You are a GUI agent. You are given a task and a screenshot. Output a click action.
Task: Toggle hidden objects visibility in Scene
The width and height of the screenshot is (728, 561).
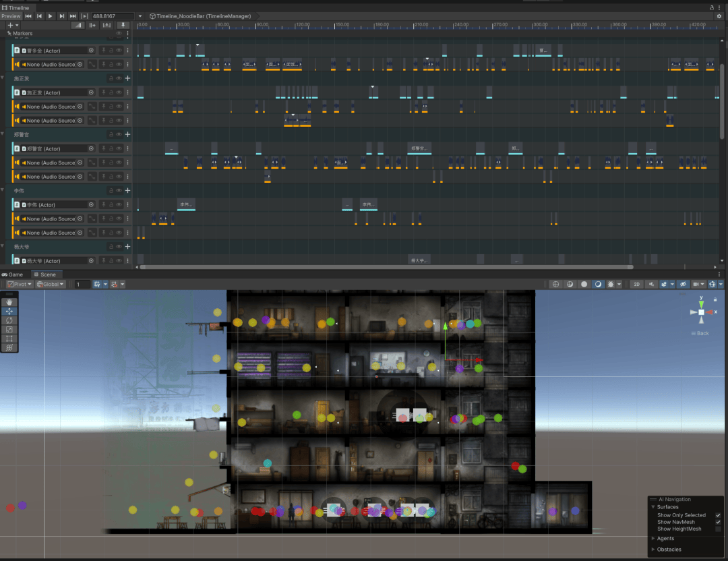tap(683, 285)
